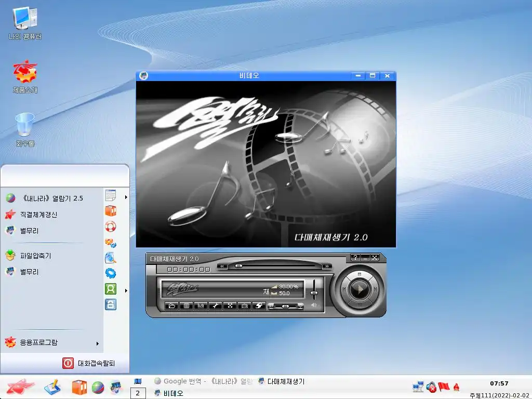Click the seek bar handle
This screenshot has height=399, width=532.
tap(239, 267)
